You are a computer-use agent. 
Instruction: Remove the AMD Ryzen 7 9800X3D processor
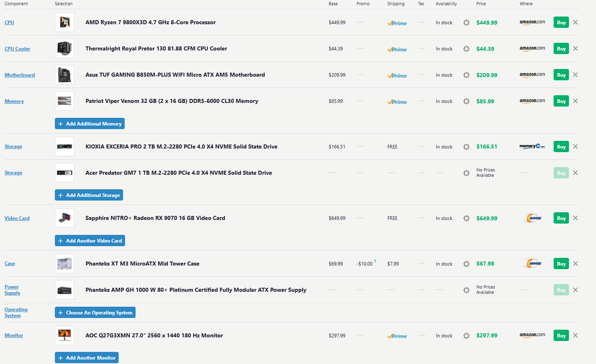(575, 22)
